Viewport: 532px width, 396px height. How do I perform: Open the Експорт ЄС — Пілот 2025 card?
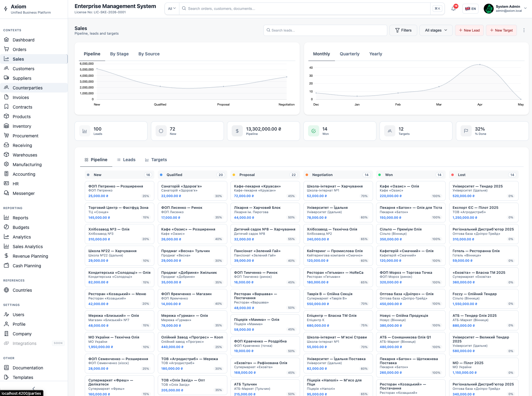click(484, 213)
